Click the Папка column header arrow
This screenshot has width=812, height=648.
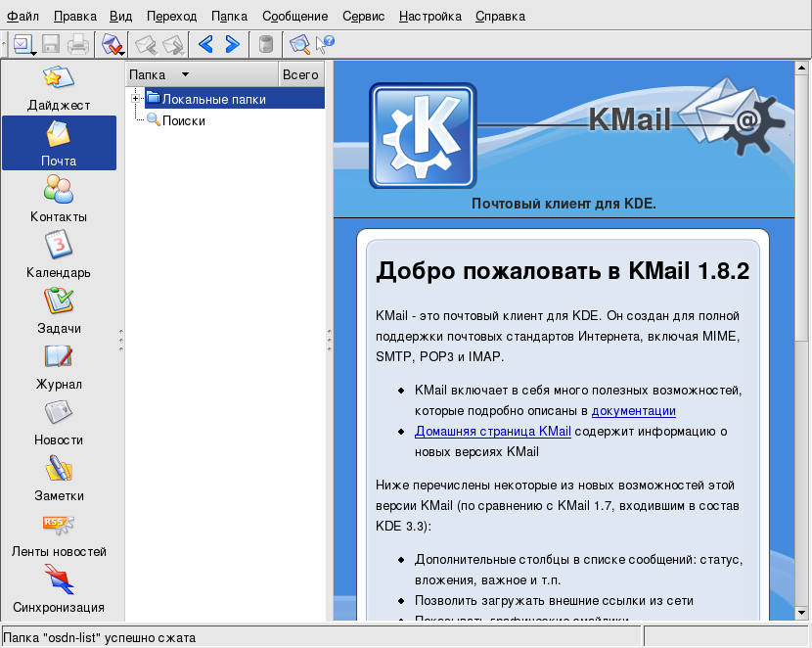pyautogui.click(x=185, y=74)
